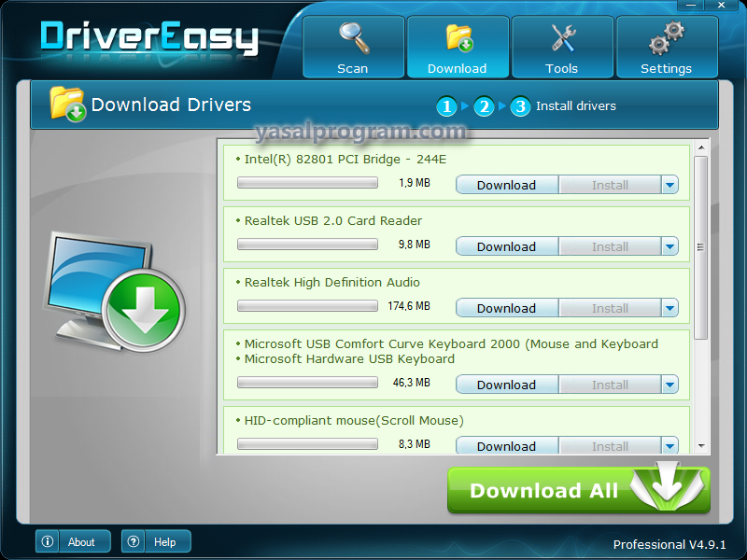The height and width of the screenshot is (560, 747).
Task: Click the driver list vertical scrollbar thumb
Action: pos(701,247)
